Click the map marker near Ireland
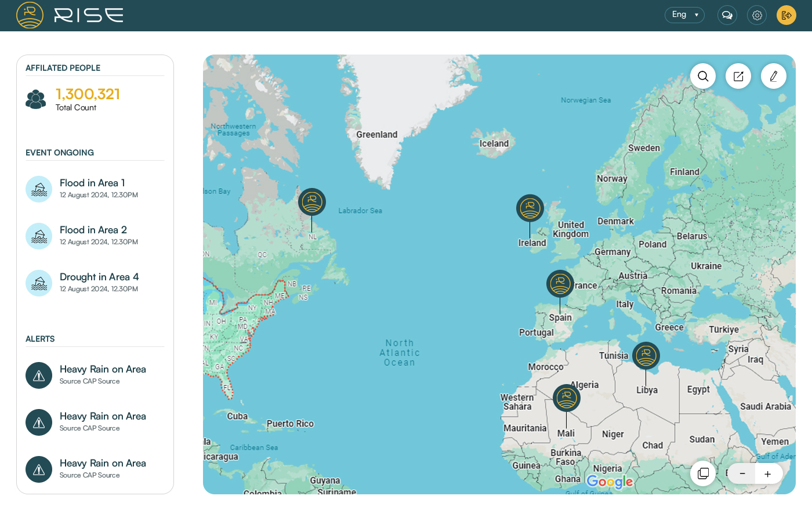 pos(530,208)
